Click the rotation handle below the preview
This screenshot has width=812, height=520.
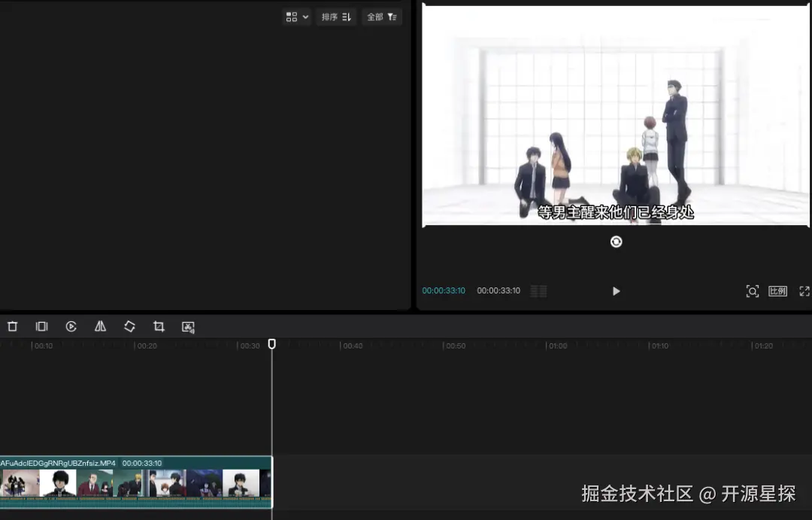(617, 242)
